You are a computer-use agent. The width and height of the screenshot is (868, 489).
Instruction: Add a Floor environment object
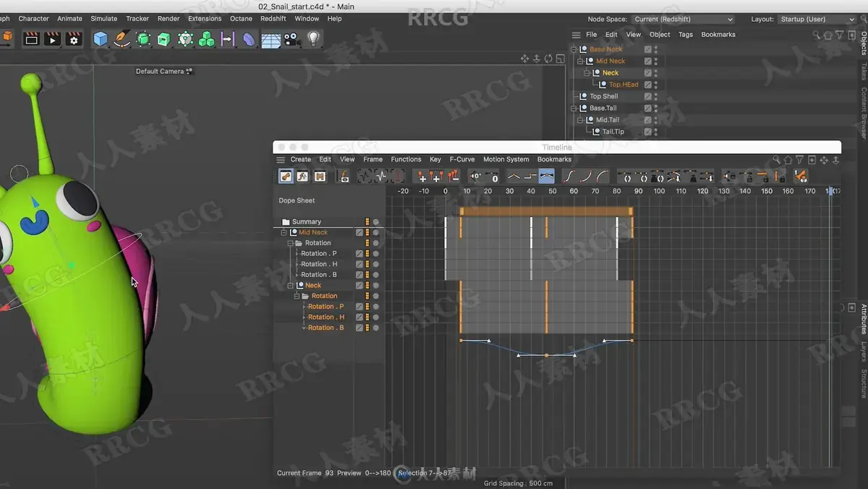271,39
